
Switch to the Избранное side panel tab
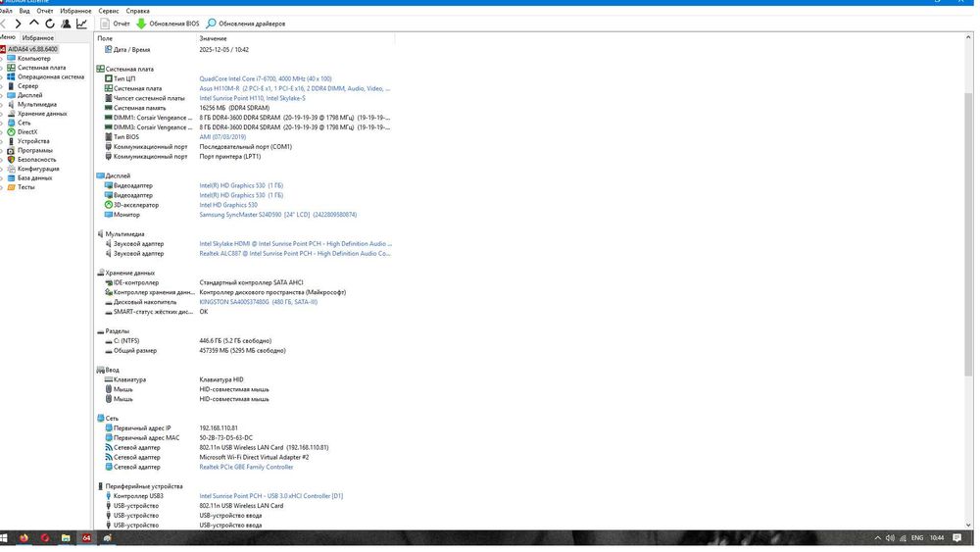point(38,37)
